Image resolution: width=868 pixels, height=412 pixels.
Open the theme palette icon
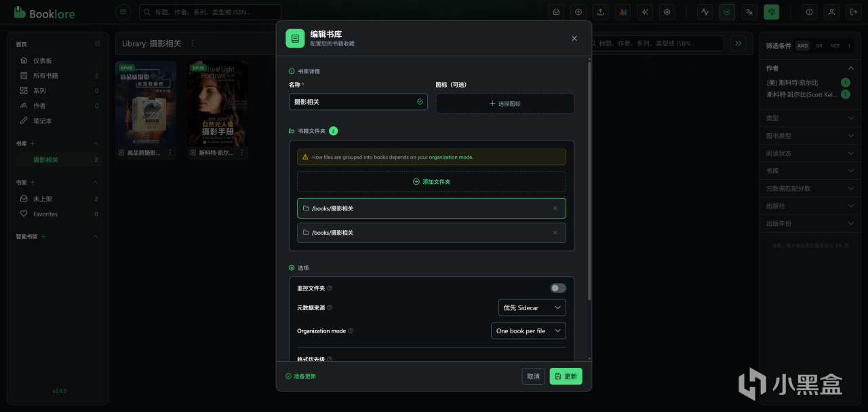pyautogui.click(x=771, y=12)
